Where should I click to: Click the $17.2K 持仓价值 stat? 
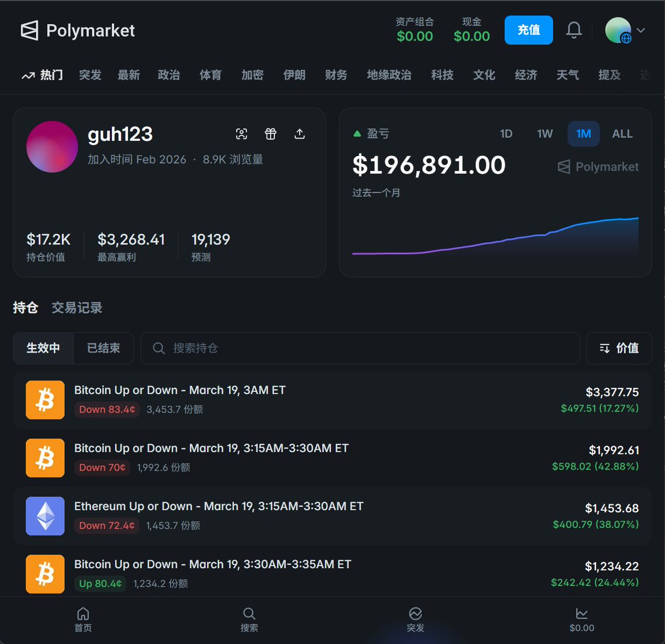[x=48, y=246]
